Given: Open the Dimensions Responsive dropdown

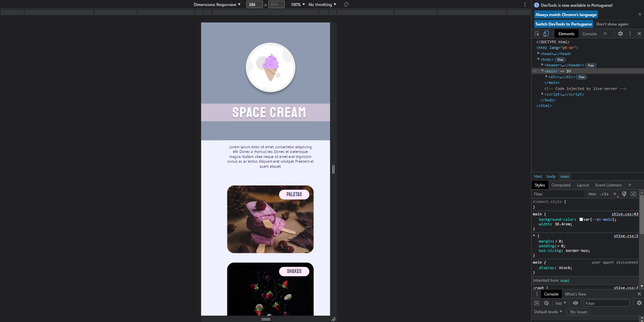Looking at the screenshot, I should (x=217, y=4).
